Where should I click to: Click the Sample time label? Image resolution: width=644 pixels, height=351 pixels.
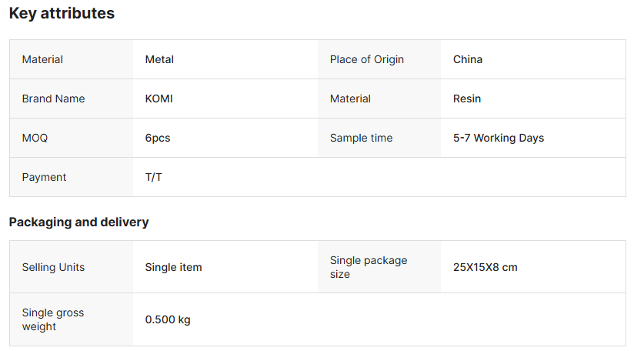pos(361,138)
